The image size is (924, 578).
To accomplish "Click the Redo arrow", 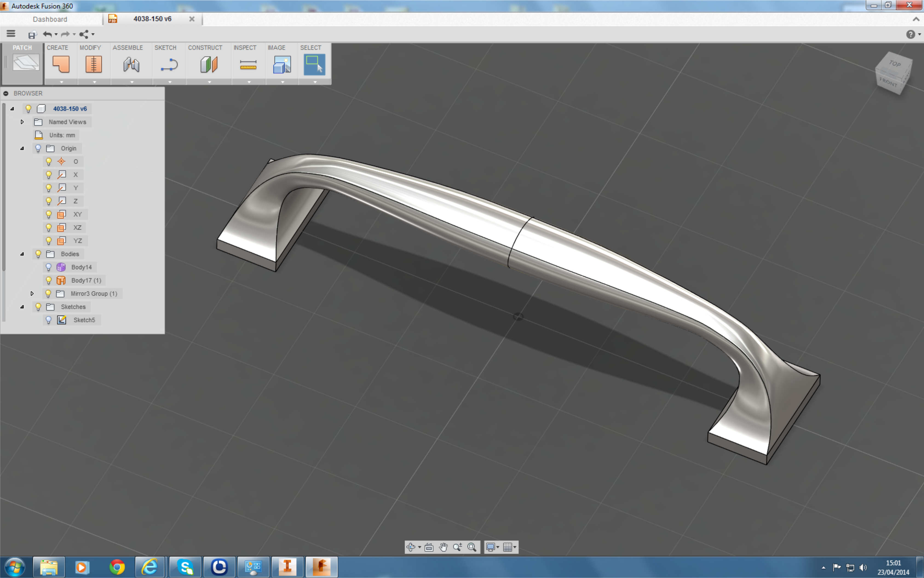I will pos(65,35).
